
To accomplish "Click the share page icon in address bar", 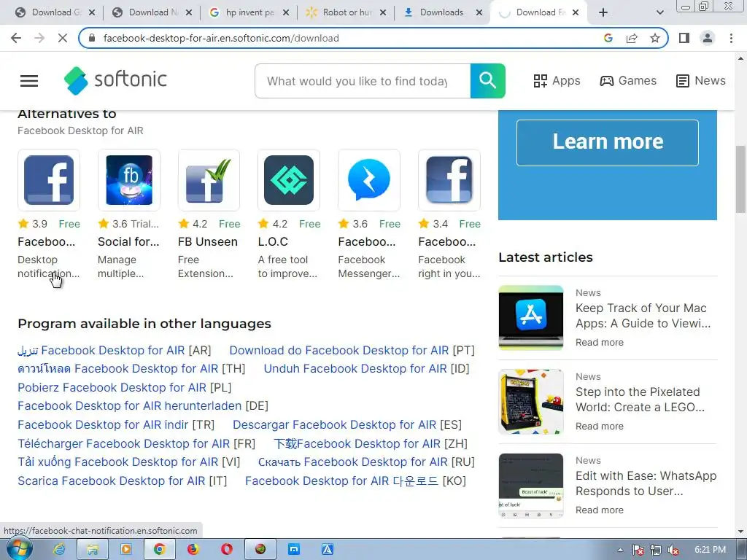I will pos(632,38).
